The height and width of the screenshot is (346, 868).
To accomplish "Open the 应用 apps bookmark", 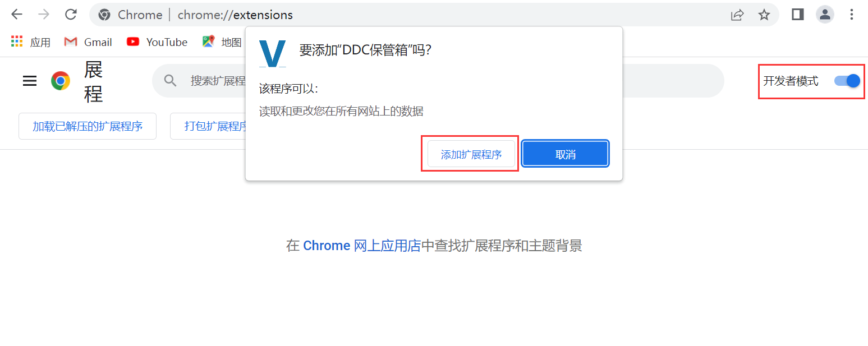I will pyautogui.click(x=31, y=42).
